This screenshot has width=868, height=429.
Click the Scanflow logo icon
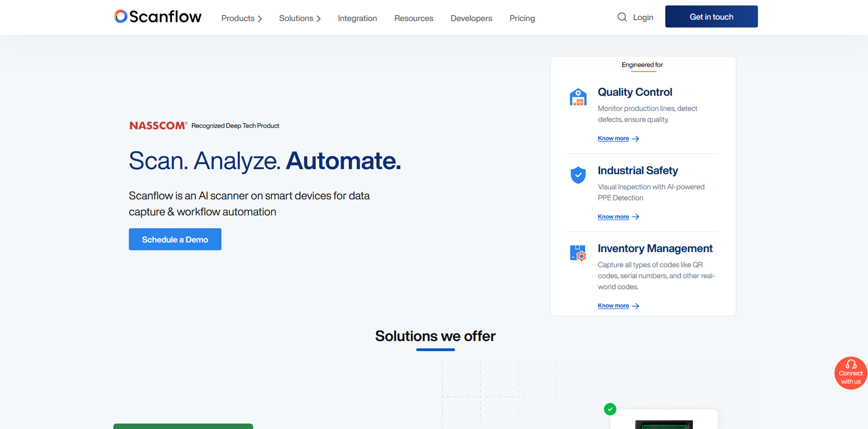tap(121, 17)
